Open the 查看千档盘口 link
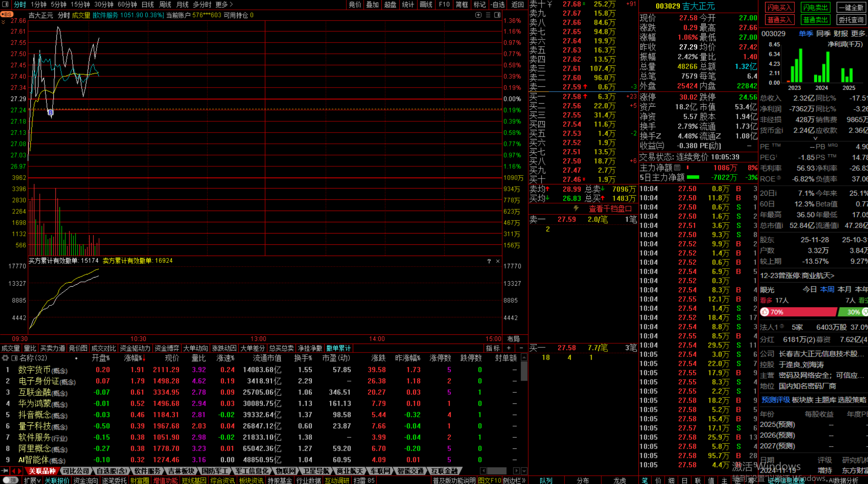 coord(610,209)
